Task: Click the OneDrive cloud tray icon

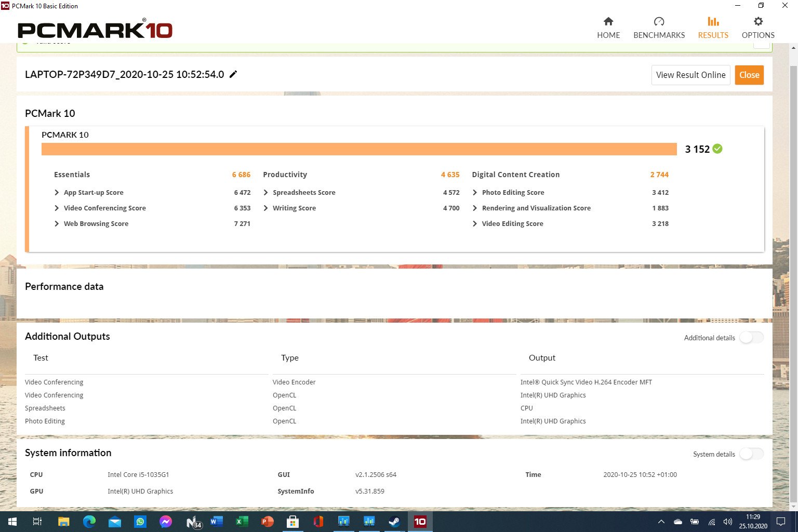Action: click(678, 522)
